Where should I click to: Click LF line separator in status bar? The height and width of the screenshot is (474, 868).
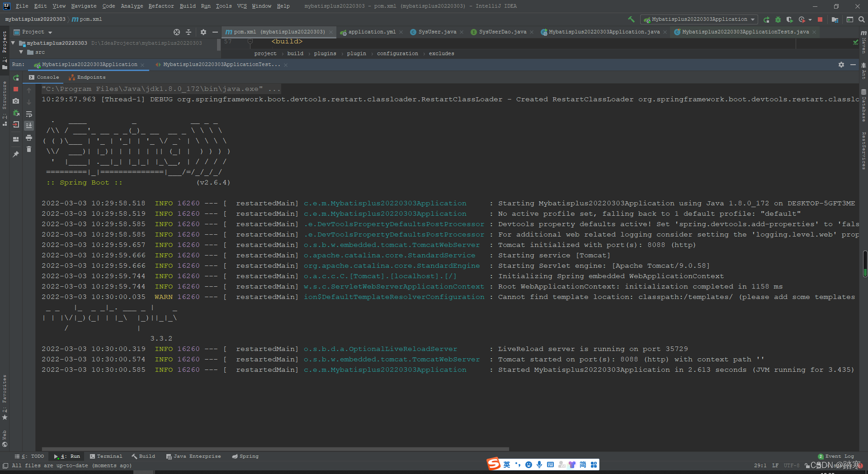coord(775,465)
